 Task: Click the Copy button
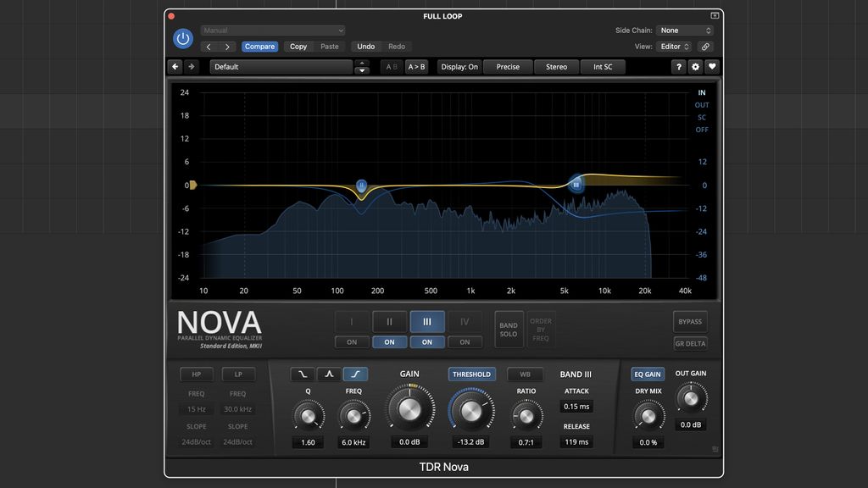point(298,47)
